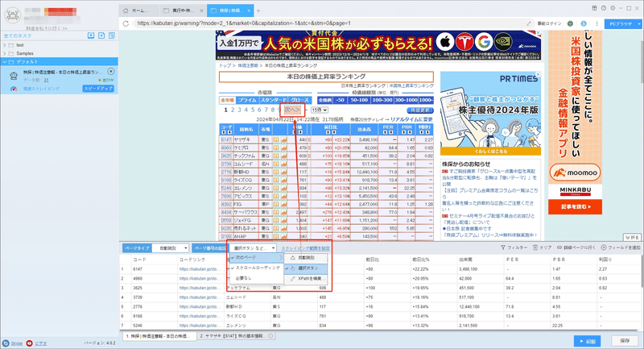This screenshot has height=349, width=644.
Task: Open the 15件 rows-per-page dropdown on webpage
Action: click(x=319, y=110)
